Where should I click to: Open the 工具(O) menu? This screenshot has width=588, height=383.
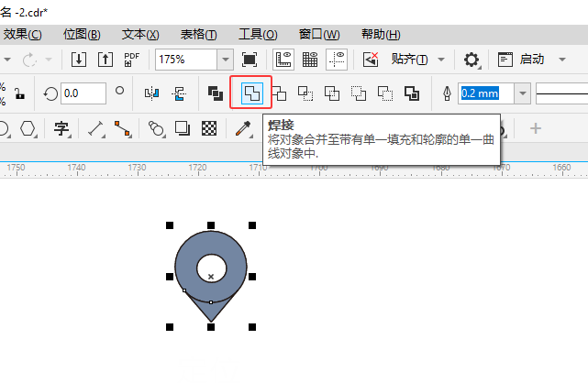point(258,35)
